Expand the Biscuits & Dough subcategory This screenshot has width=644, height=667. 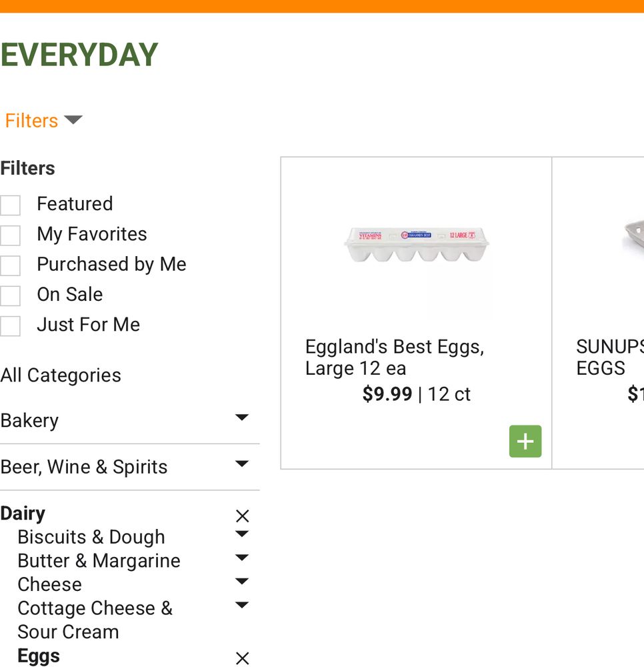point(242,533)
